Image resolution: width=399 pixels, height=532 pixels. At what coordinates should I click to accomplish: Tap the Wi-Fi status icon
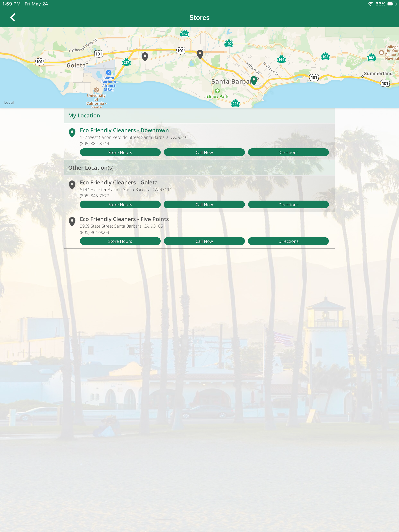click(371, 4)
